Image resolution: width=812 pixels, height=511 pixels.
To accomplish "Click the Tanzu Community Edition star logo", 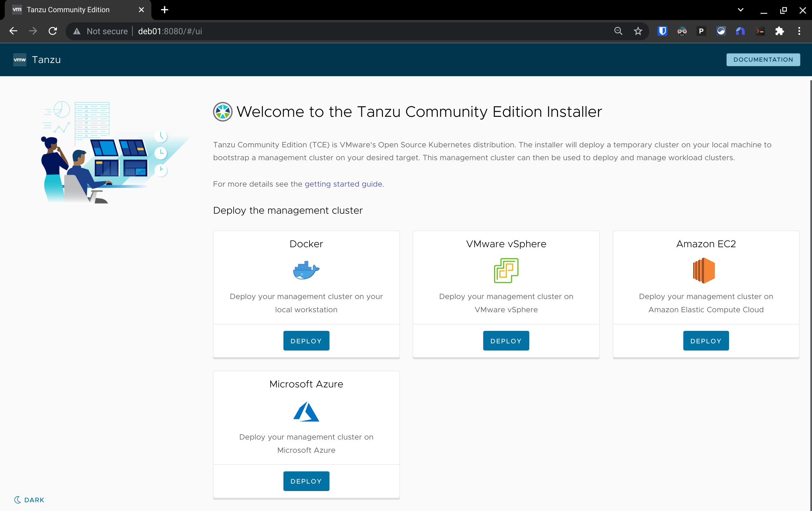I will [222, 112].
